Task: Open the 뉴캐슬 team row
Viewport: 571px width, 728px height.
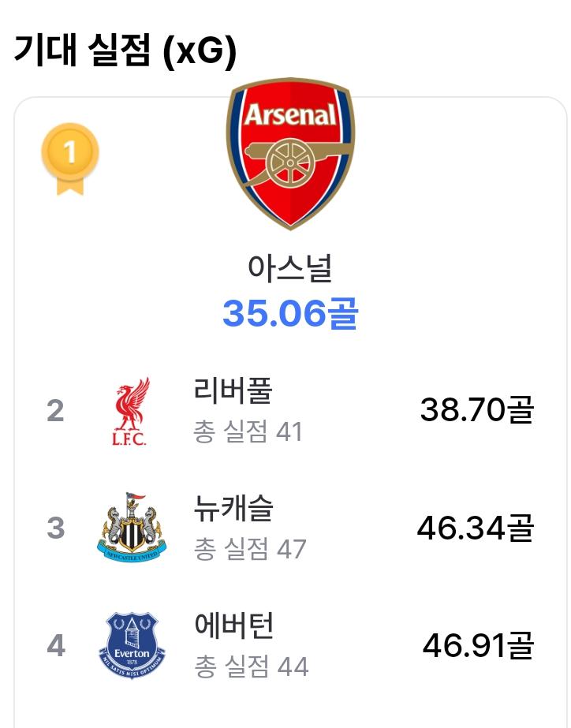Action: click(290, 528)
